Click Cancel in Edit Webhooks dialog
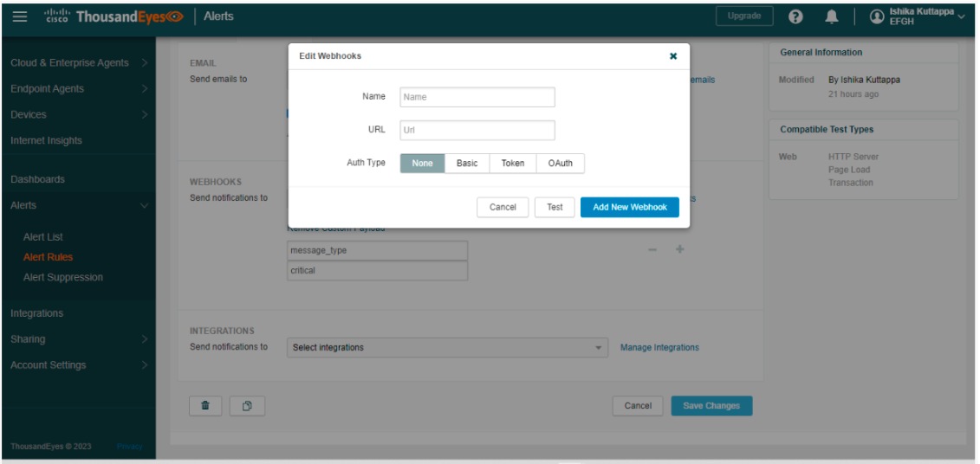This screenshot has width=980, height=464. tap(503, 208)
